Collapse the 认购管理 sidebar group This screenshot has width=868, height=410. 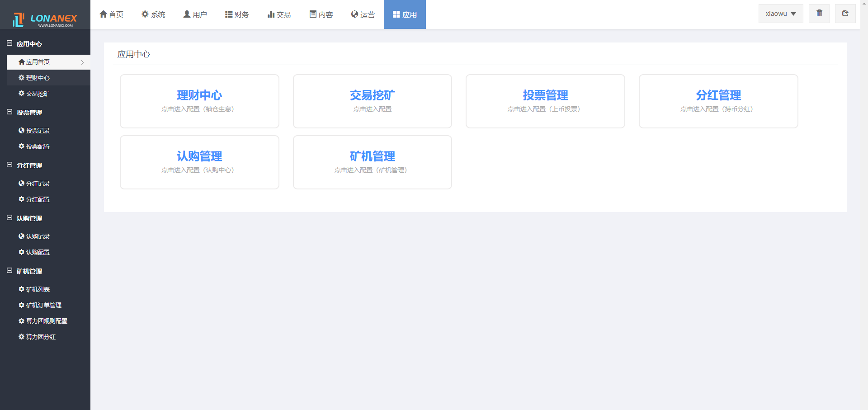9,218
